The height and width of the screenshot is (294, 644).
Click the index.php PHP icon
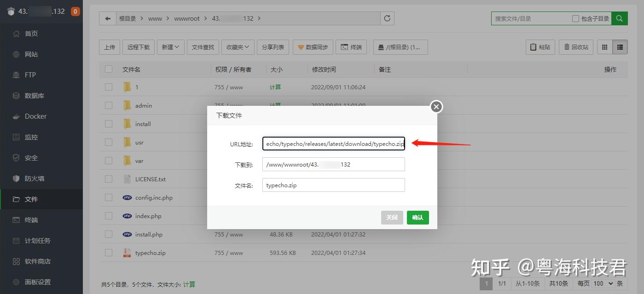(127, 216)
